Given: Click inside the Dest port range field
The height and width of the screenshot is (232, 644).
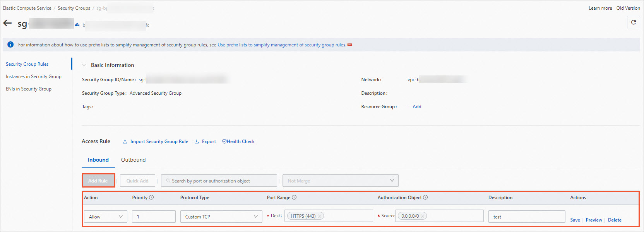Looking at the screenshot, I should click(x=329, y=216).
